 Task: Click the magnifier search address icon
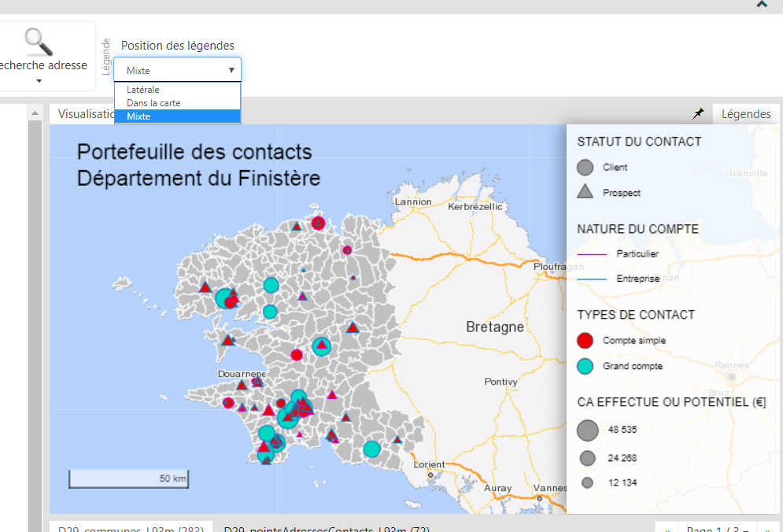39,42
